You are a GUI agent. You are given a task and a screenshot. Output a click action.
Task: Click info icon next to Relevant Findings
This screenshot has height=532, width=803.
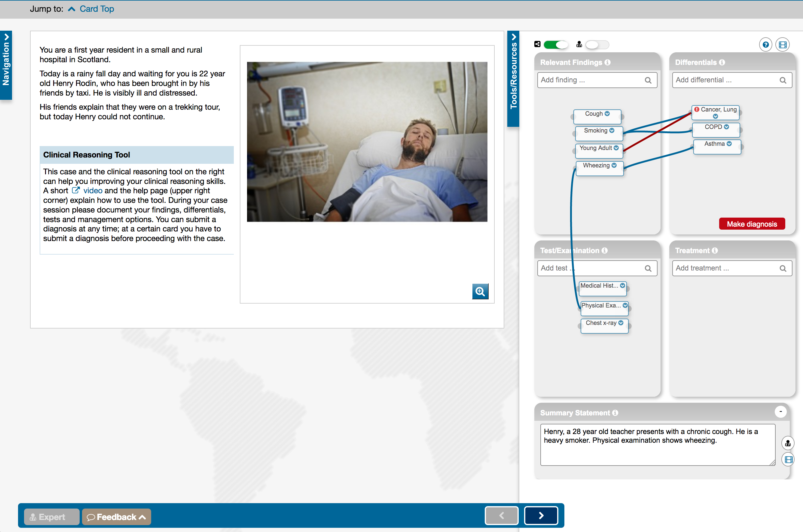coord(608,63)
